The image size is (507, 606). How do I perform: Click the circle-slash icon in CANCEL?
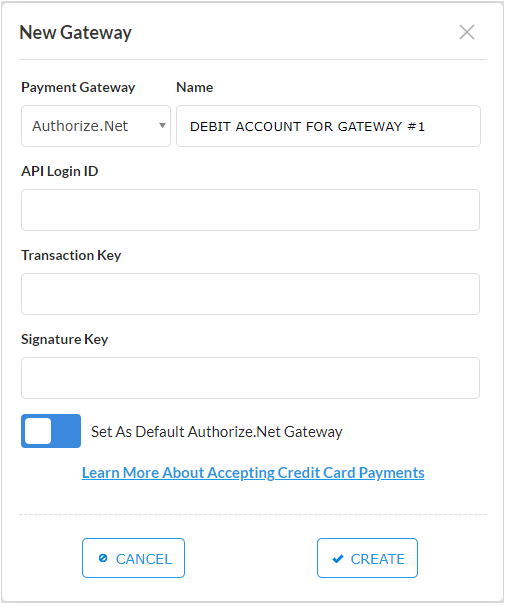tap(103, 559)
